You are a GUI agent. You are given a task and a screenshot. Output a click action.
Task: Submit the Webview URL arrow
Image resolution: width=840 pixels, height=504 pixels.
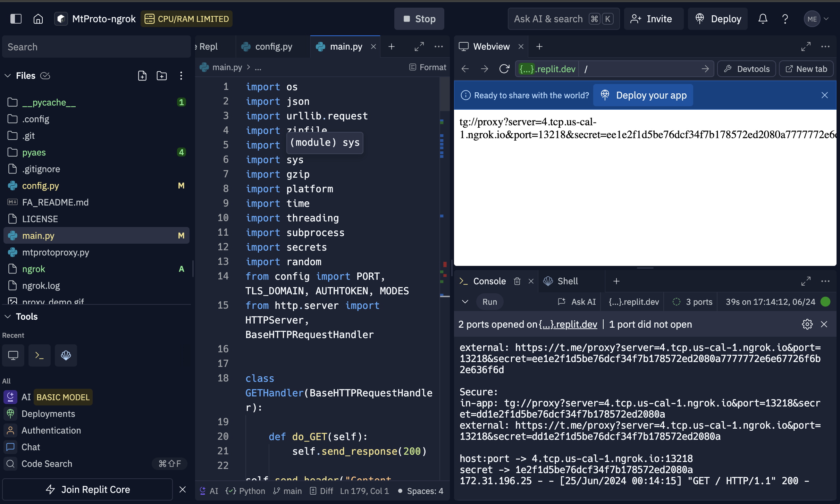tap(705, 69)
